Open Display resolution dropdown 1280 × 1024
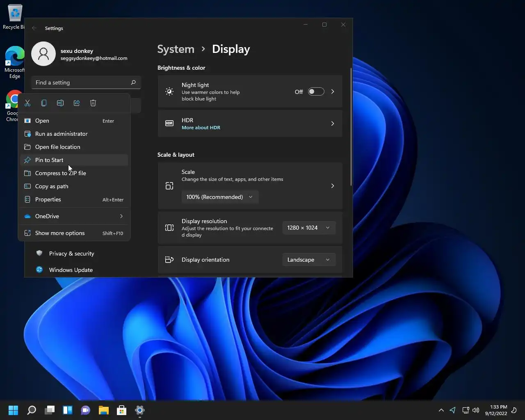 point(309,228)
